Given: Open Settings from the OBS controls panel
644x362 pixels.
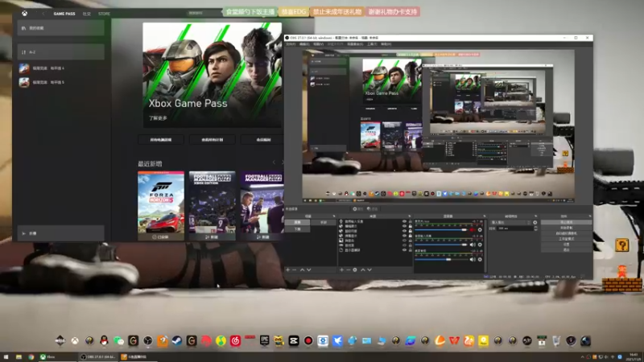Looking at the screenshot, I should tap(567, 244).
